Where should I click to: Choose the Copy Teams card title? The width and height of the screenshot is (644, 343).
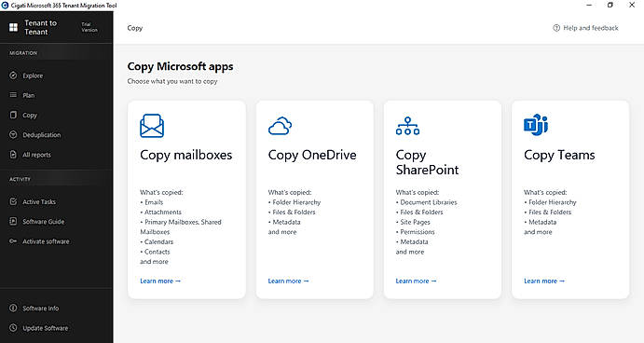pos(559,156)
